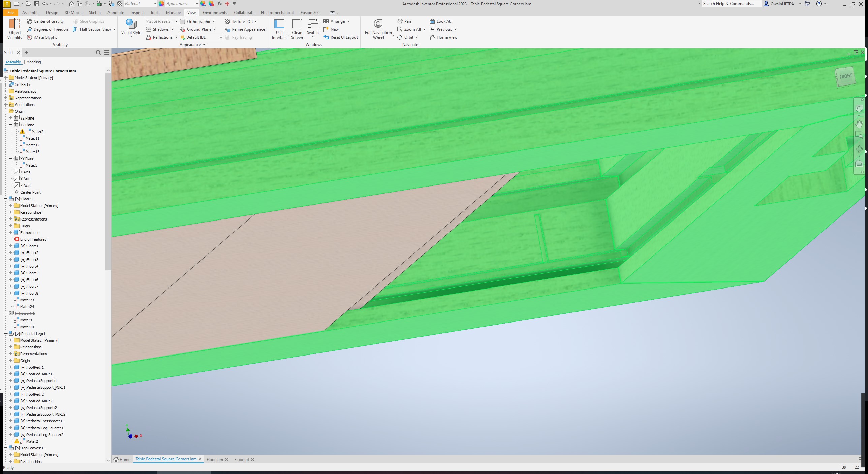Open the Orthographic projection dropdown
The image size is (868, 474).
pyautogui.click(x=198, y=21)
